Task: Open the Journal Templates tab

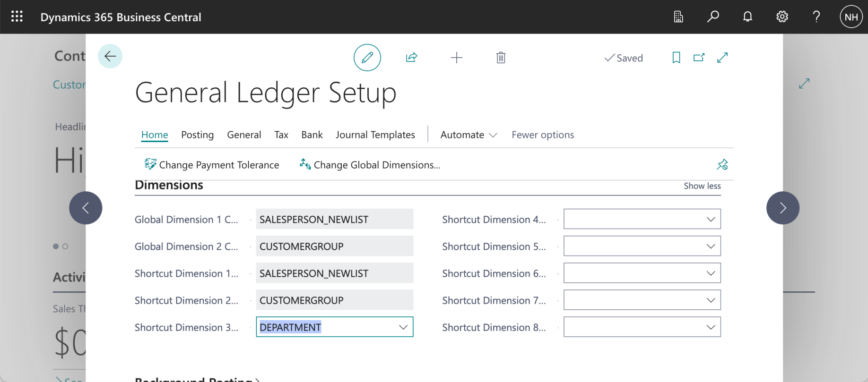Action: click(375, 135)
